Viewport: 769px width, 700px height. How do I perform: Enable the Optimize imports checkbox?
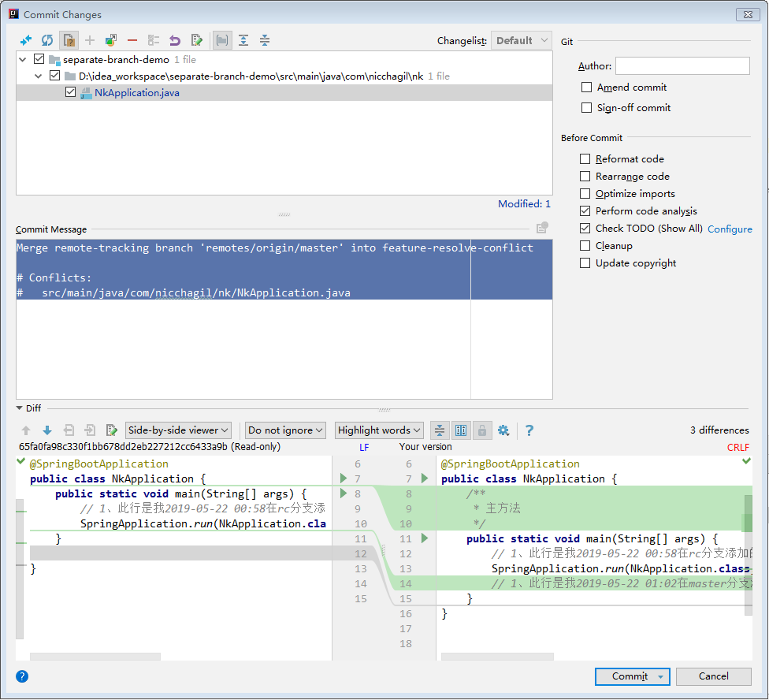click(585, 194)
